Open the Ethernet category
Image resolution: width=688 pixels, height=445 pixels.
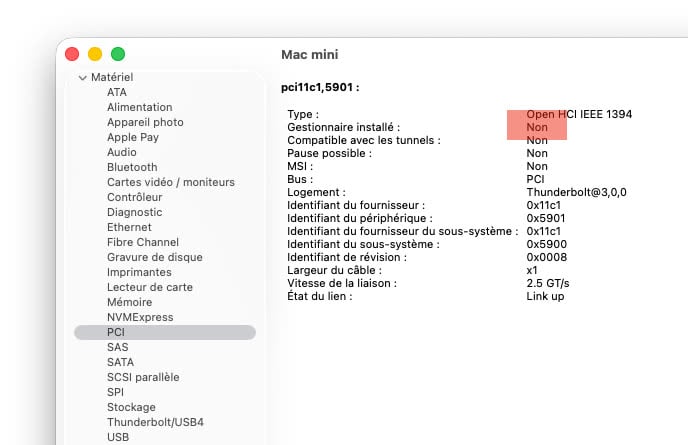129,227
